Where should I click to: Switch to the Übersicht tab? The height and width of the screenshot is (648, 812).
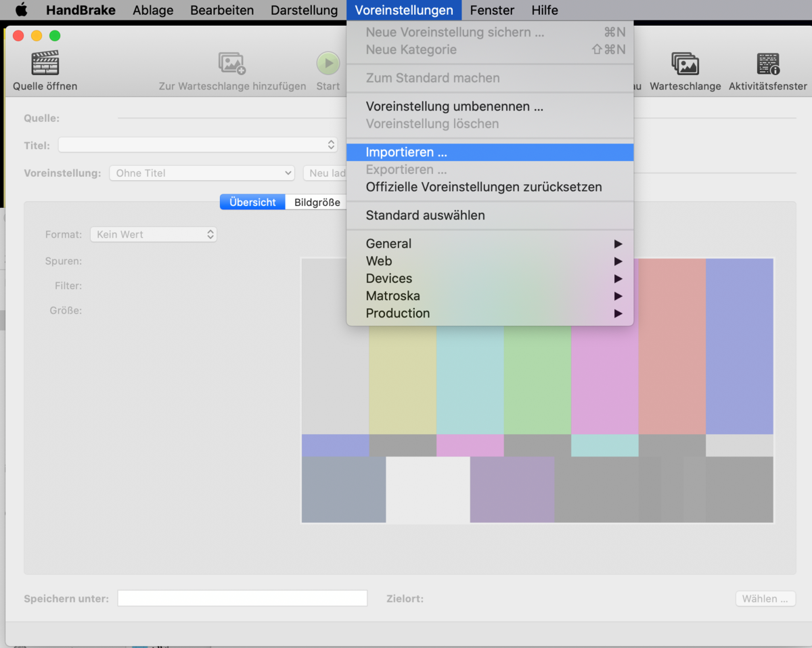click(x=252, y=202)
